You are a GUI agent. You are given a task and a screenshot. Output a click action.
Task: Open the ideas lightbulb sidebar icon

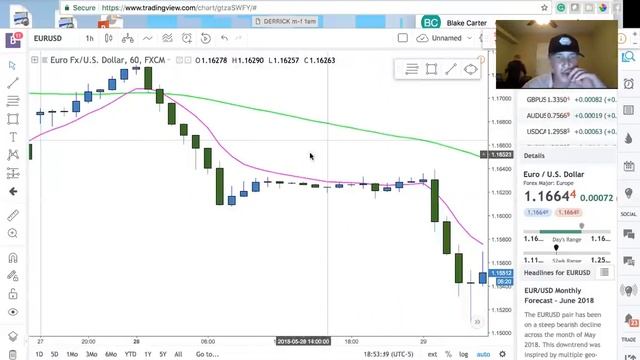(x=629, y=193)
